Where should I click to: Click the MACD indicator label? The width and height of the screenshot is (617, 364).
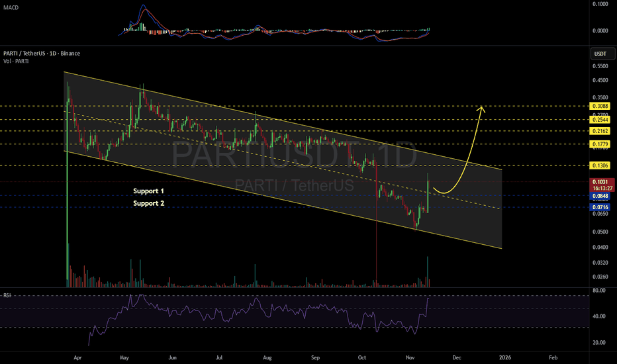point(11,8)
